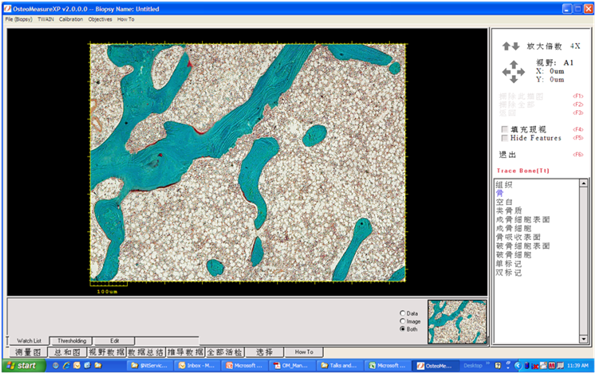Click the magnification increase up arrow

(x=506, y=46)
